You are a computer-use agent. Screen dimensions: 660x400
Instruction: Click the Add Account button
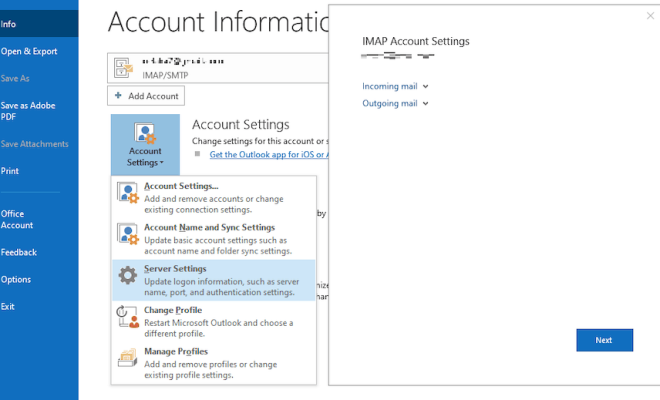point(146,96)
